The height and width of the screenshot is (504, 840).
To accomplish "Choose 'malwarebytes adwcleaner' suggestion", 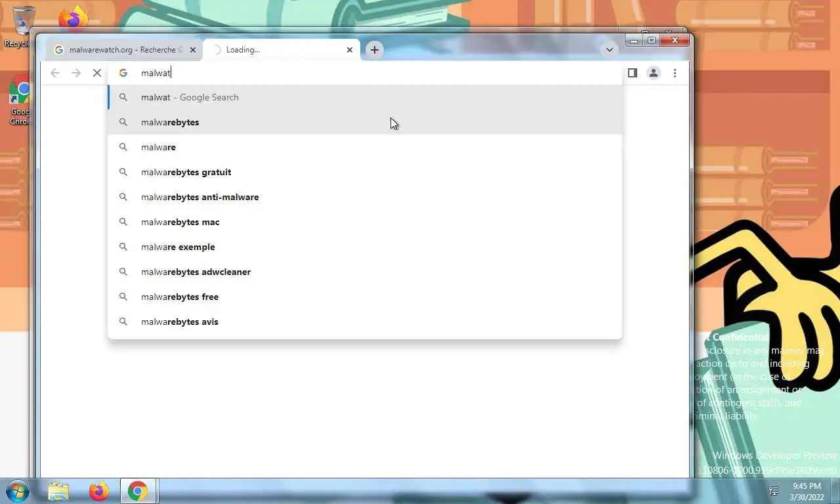I will [x=365, y=272].
